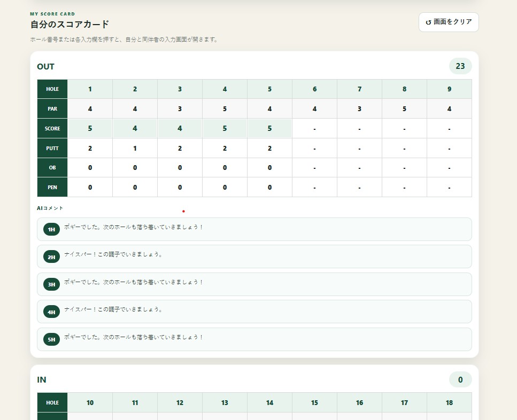Edit hole 4 PUTT value

pos(225,148)
